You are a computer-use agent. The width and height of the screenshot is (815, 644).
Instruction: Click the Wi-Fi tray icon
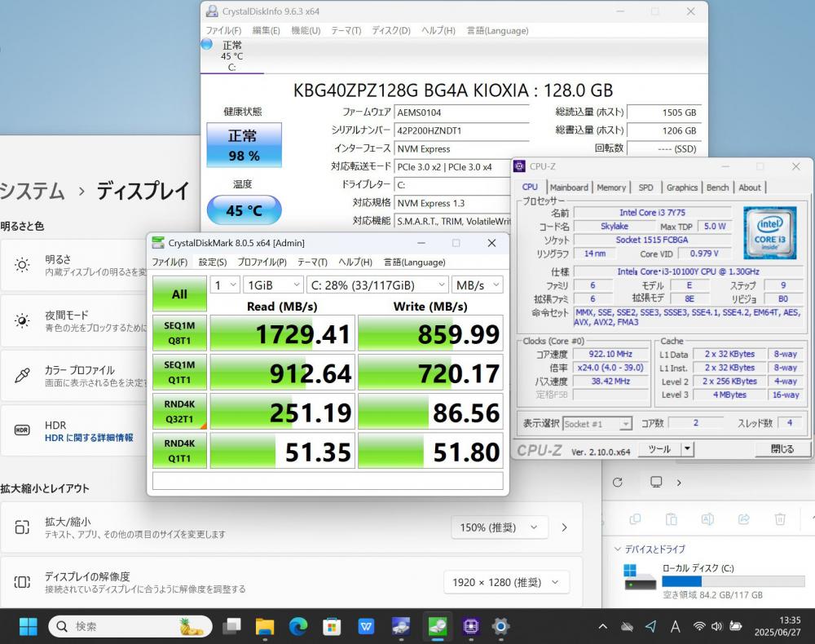699,626
